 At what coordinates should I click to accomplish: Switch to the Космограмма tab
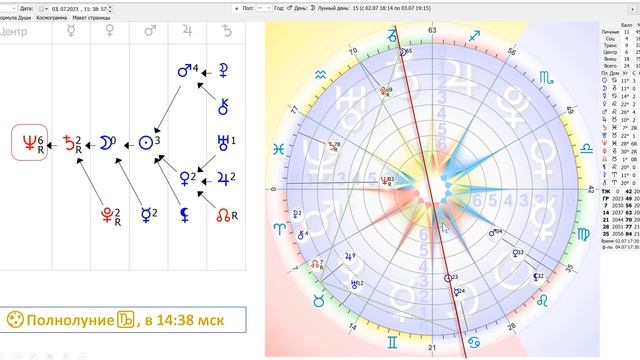point(51,18)
